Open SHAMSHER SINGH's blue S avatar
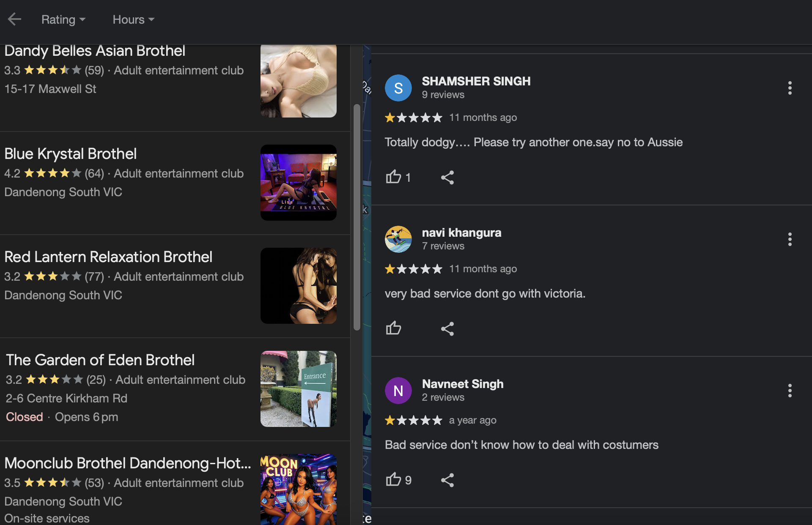This screenshot has width=812, height=525. (398, 88)
